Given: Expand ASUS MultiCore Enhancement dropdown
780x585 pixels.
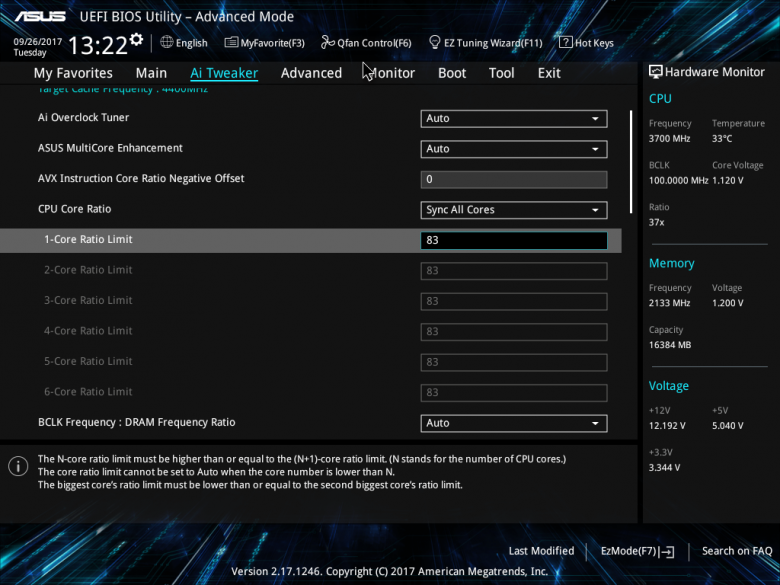Looking at the screenshot, I should point(514,149).
